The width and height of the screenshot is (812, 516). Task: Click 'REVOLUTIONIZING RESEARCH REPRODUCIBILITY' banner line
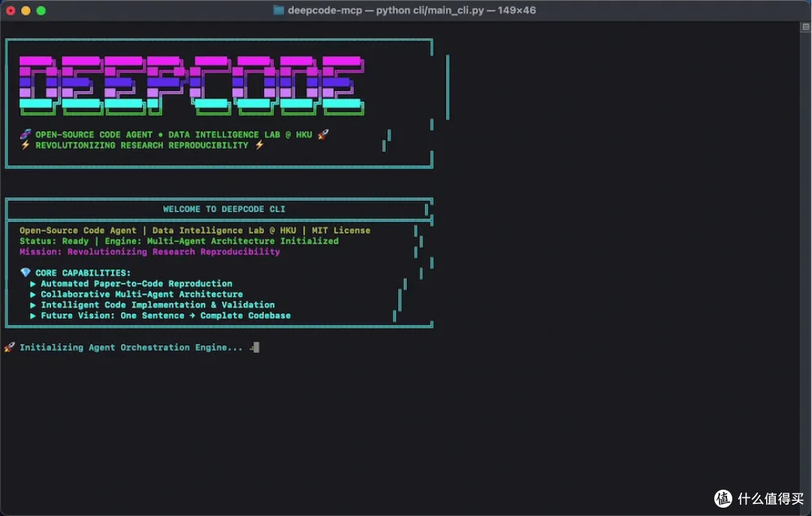pyautogui.click(x=141, y=146)
